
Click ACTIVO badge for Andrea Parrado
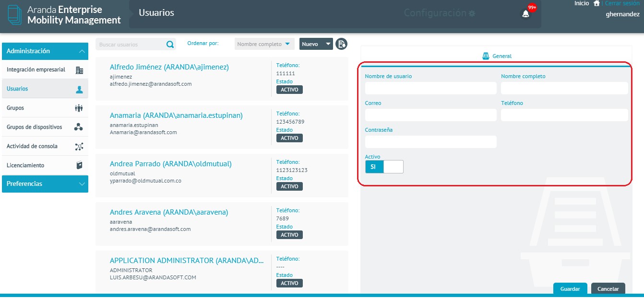pyautogui.click(x=289, y=186)
